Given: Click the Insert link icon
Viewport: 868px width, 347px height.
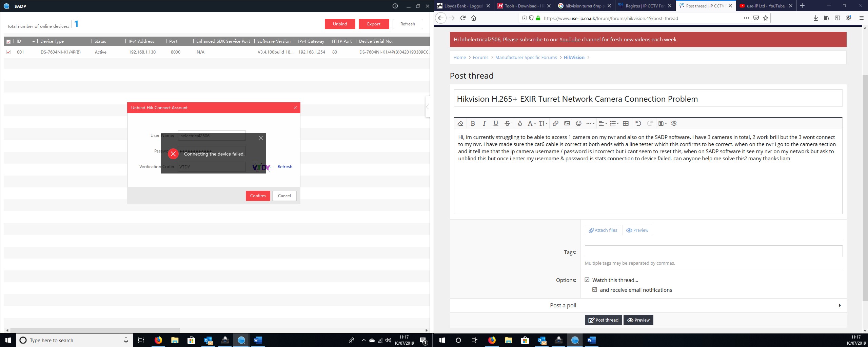Looking at the screenshot, I should pyautogui.click(x=555, y=124).
